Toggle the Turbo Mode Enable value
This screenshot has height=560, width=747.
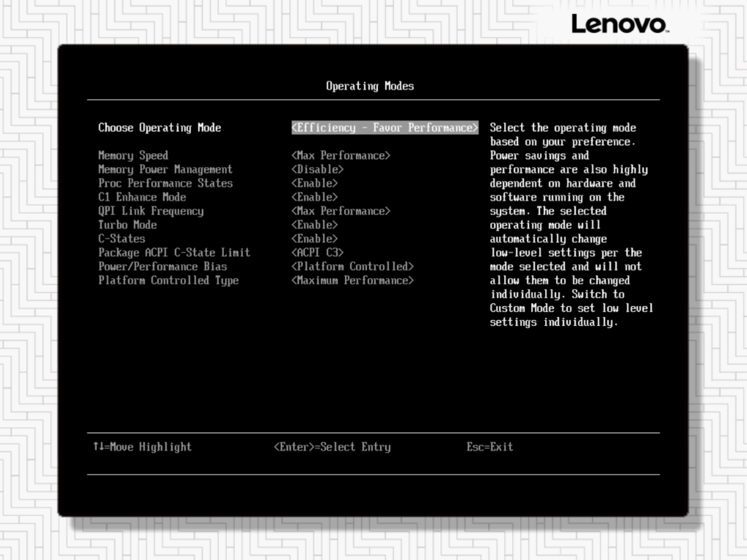coord(314,225)
